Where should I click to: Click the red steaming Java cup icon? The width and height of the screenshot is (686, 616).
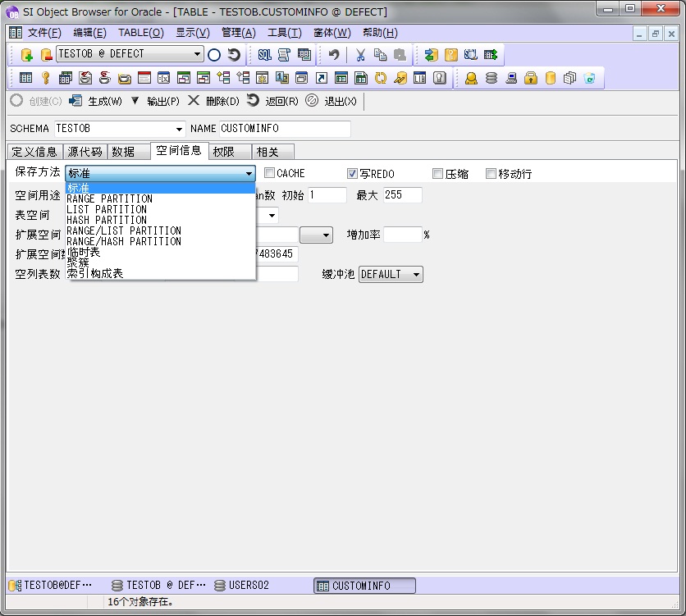click(104, 78)
